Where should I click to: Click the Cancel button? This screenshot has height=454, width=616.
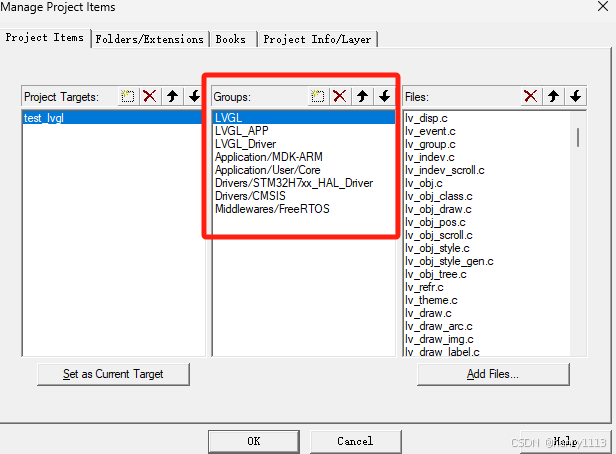(x=356, y=441)
